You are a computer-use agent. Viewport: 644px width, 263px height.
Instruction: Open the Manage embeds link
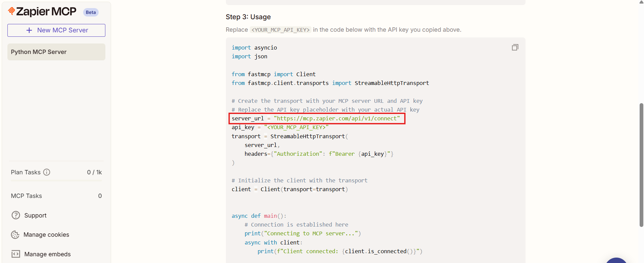pos(47,254)
